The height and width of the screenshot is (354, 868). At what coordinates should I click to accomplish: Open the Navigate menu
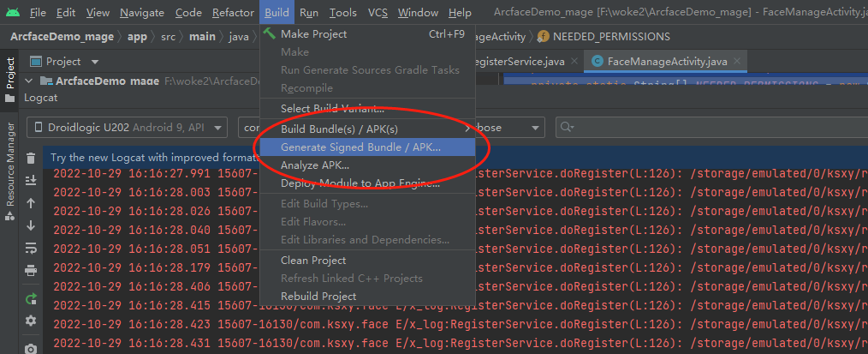click(142, 12)
